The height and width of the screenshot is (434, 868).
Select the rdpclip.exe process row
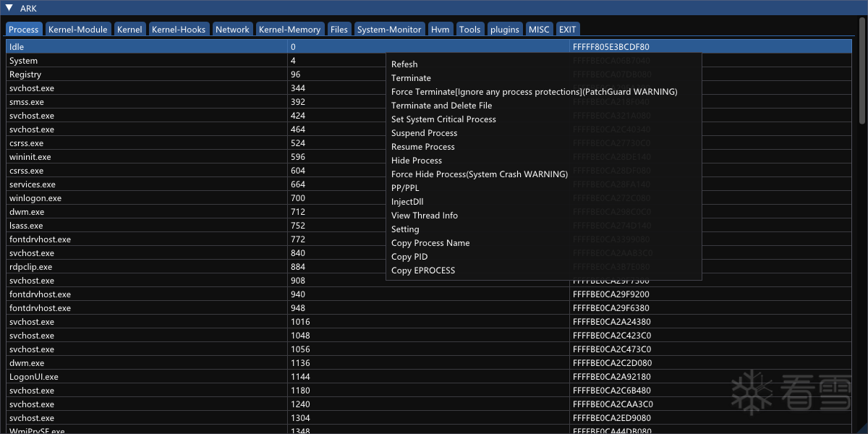pos(429,267)
